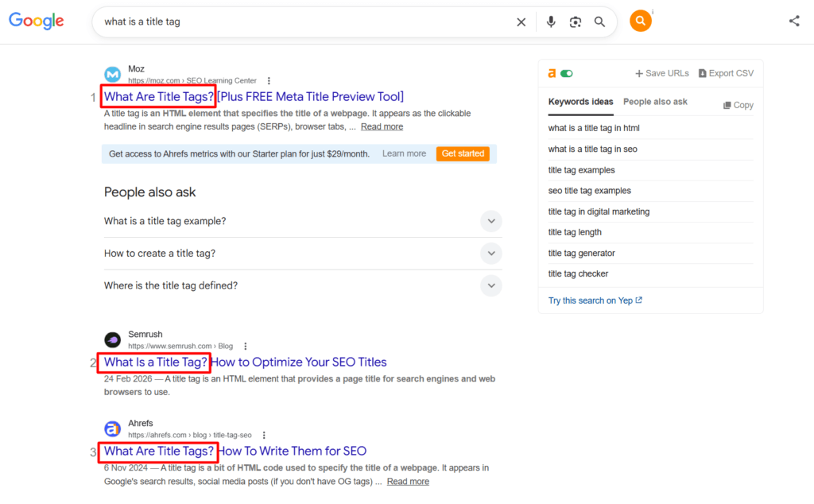Open the Learn more link

coord(404,153)
